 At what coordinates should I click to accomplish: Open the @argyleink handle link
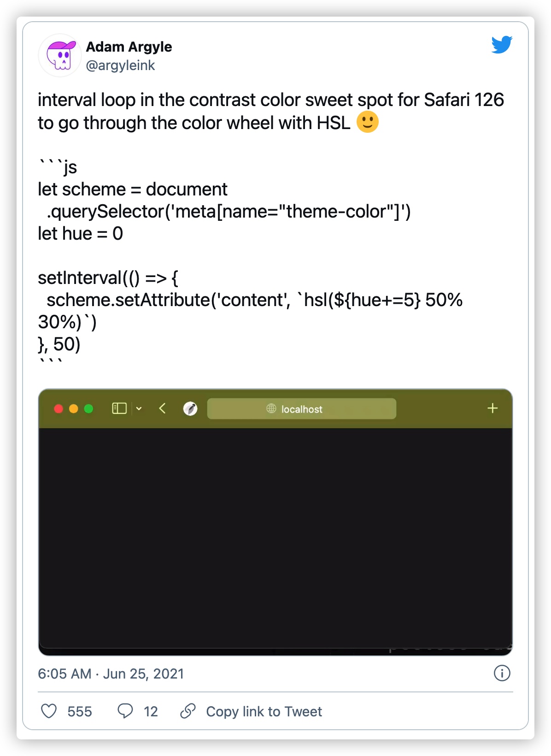(120, 65)
